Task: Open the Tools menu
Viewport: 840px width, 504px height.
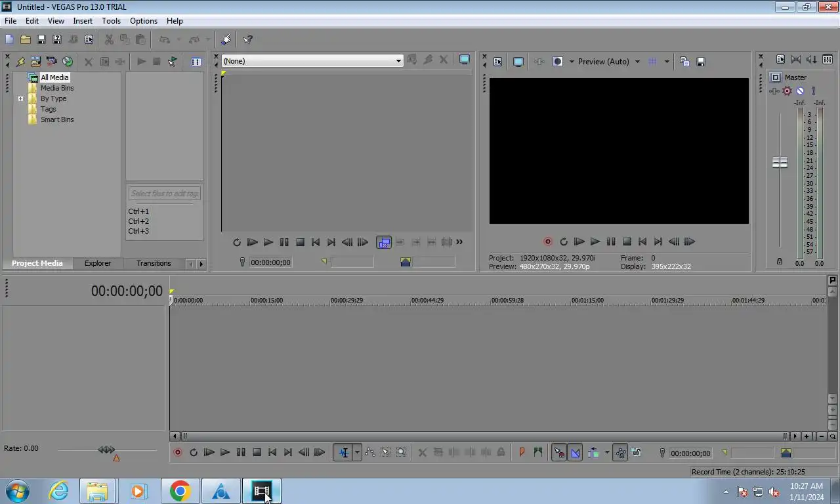Action: coord(111,21)
